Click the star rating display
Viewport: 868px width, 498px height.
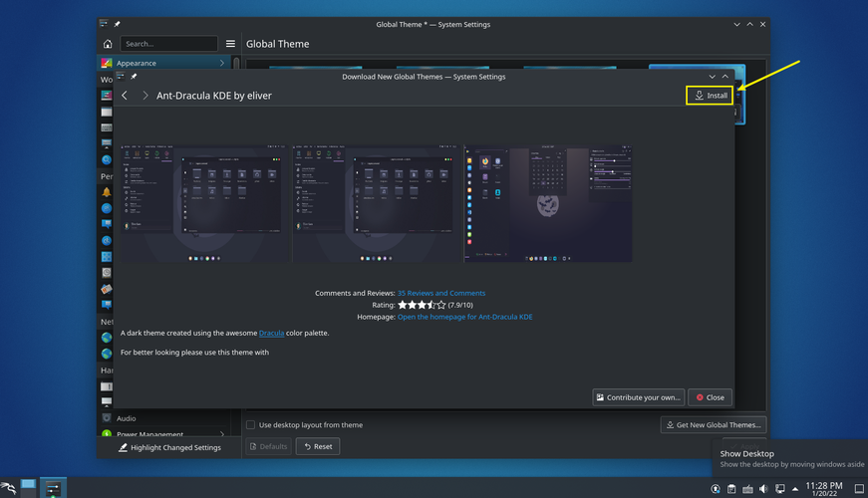coord(422,305)
